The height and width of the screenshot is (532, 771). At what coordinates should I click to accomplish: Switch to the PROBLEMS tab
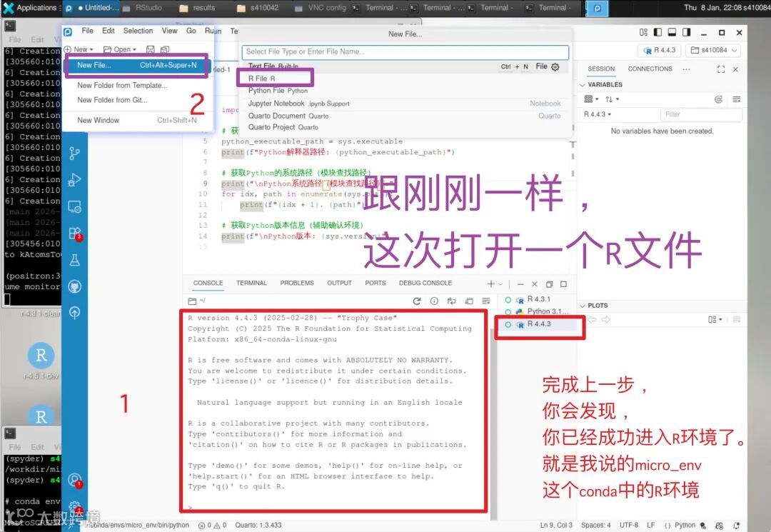point(296,283)
